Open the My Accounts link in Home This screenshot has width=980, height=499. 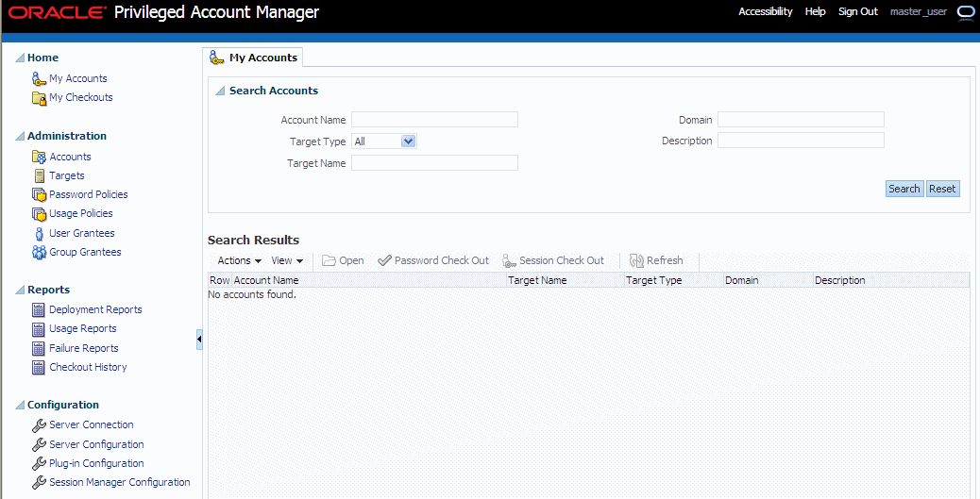coord(78,78)
